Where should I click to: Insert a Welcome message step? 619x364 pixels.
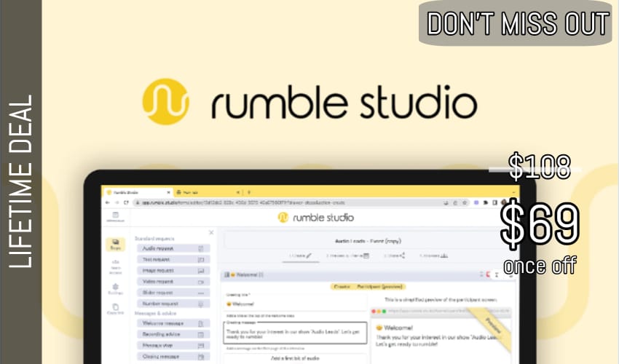[x=172, y=323]
